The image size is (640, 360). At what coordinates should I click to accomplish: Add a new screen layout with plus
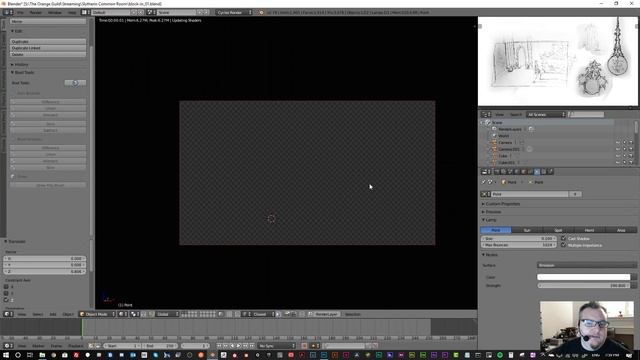133,12
